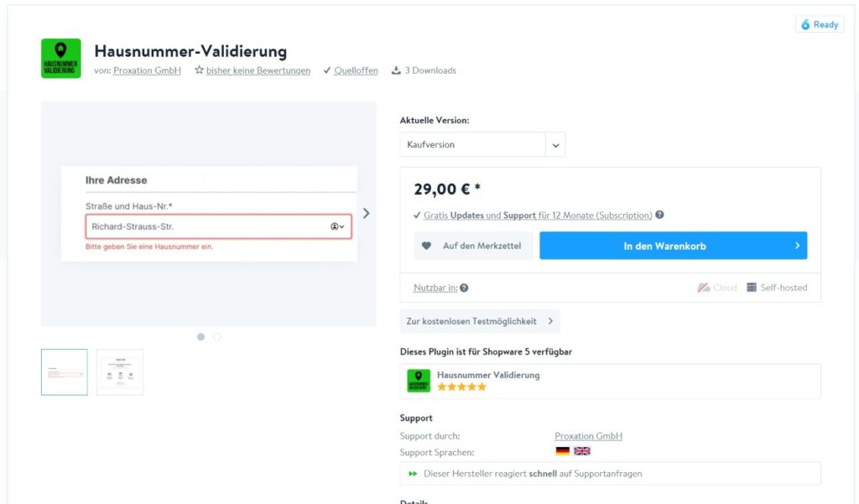Add plugin via In den Warenkorb
The image size is (859, 504).
pyautogui.click(x=674, y=246)
